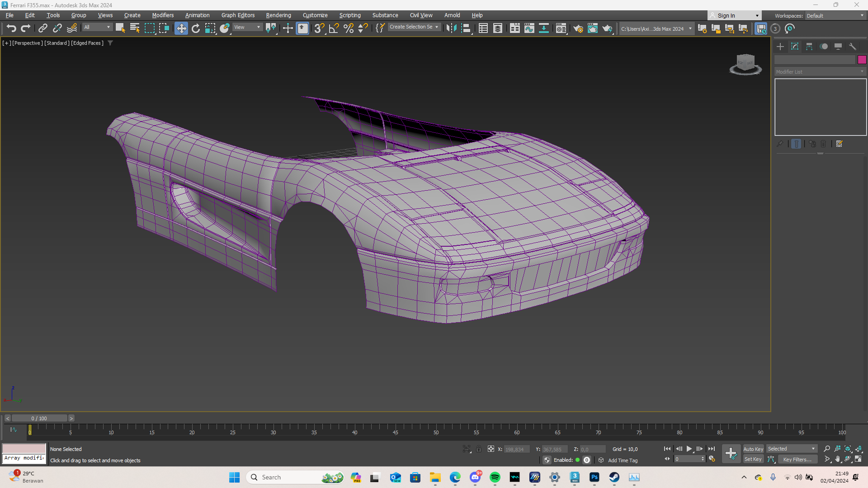The width and height of the screenshot is (868, 488).
Task: Open the selection filter All dropdown
Action: click(97, 27)
